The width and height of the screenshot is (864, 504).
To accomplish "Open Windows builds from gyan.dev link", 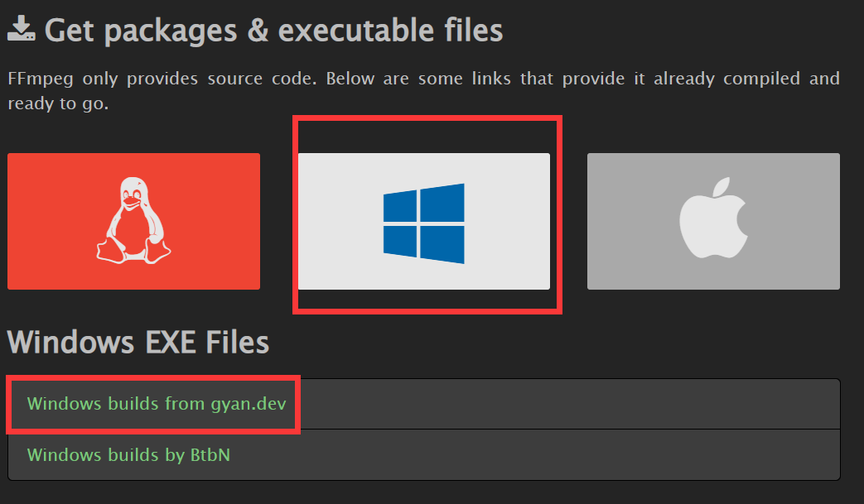I will click(x=157, y=404).
